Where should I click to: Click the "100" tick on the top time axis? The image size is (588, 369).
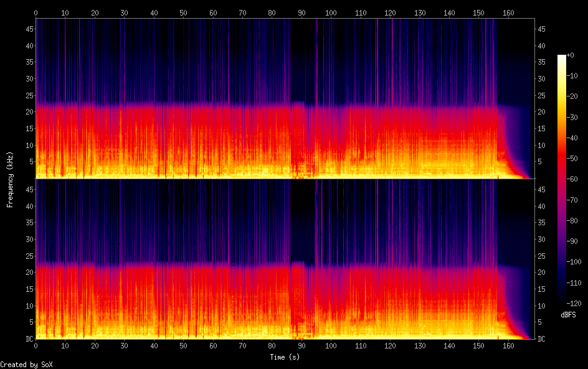coord(331,12)
